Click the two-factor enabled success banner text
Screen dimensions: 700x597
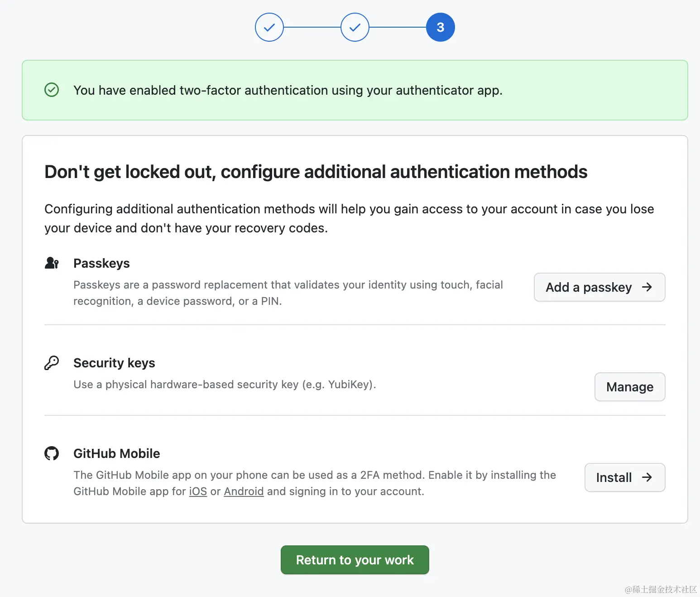click(288, 90)
